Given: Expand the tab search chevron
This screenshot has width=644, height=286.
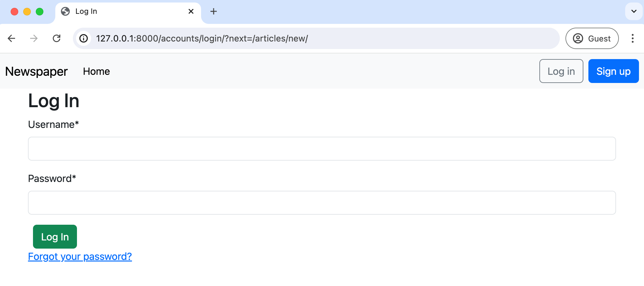Looking at the screenshot, I should (x=634, y=11).
